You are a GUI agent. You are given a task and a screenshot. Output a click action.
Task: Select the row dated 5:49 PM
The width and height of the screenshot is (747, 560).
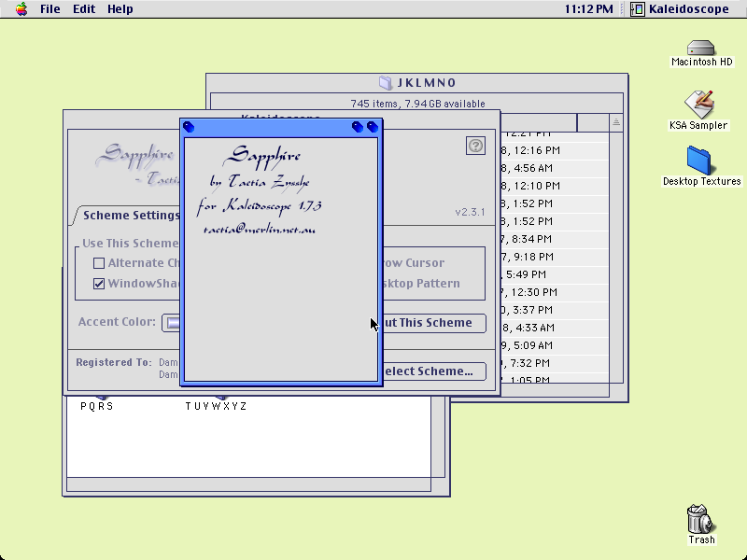point(554,274)
